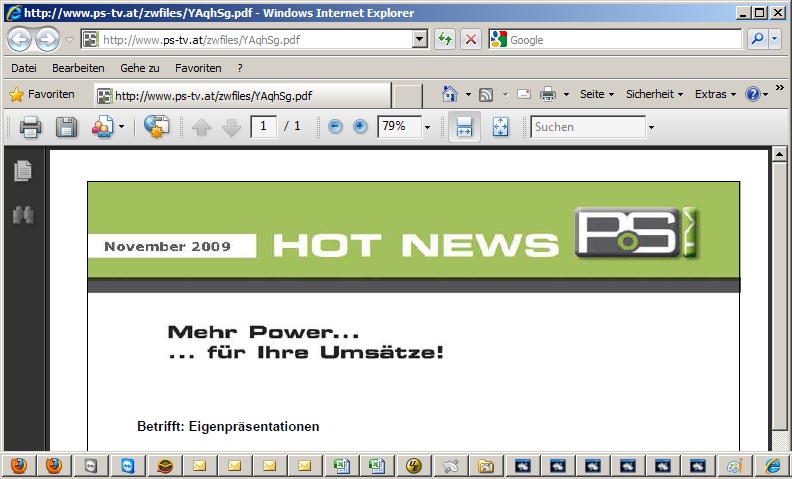This screenshot has height=479, width=792.
Task: Open the Datei menu
Action: 24,68
